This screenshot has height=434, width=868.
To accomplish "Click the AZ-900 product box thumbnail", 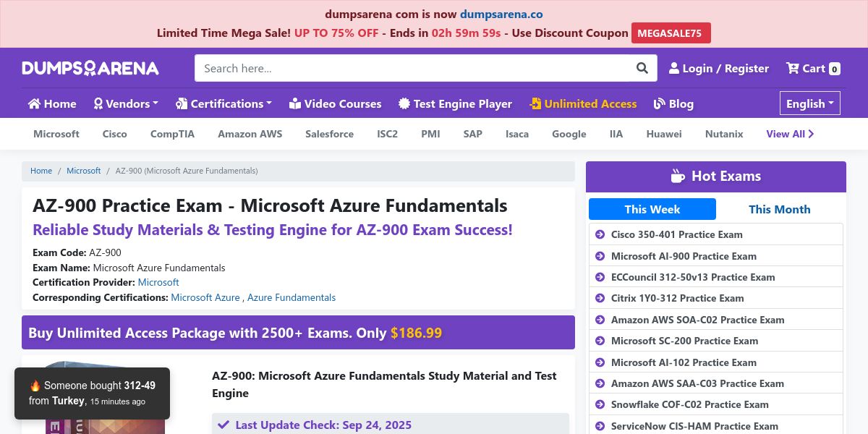I will [104, 396].
